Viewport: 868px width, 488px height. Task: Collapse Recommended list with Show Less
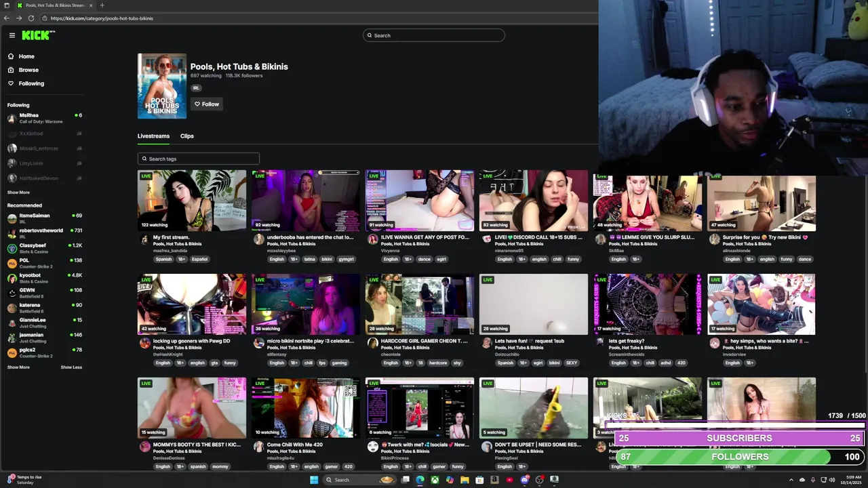tap(71, 367)
